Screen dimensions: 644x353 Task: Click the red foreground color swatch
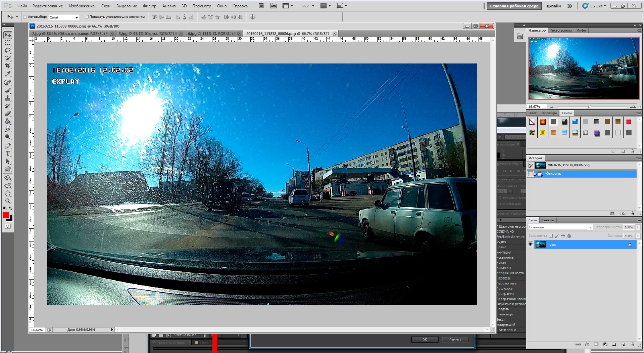[x=6, y=215]
